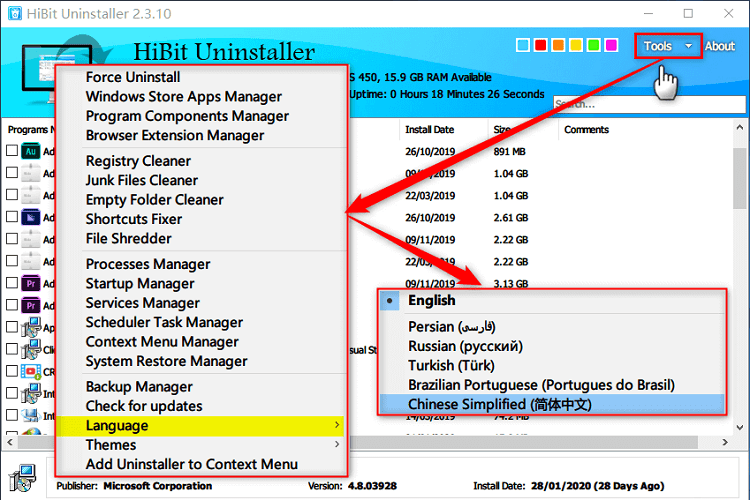Open the Processes Manager
Image resolution: width=750 pixels, height=500 pixels.
click(148, 265)
